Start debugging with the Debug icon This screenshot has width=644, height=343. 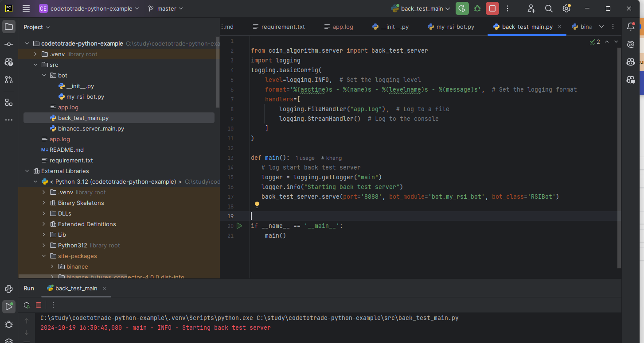click(477, 8)
